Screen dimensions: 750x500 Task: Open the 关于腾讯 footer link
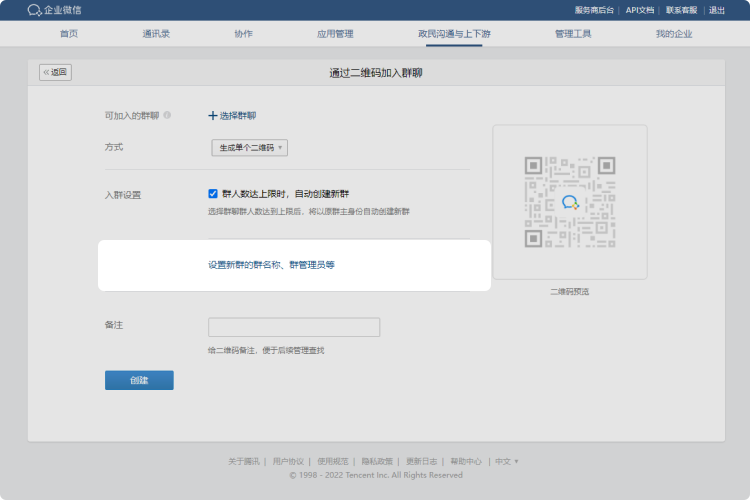pyautogui.click(x=243, y=461)
